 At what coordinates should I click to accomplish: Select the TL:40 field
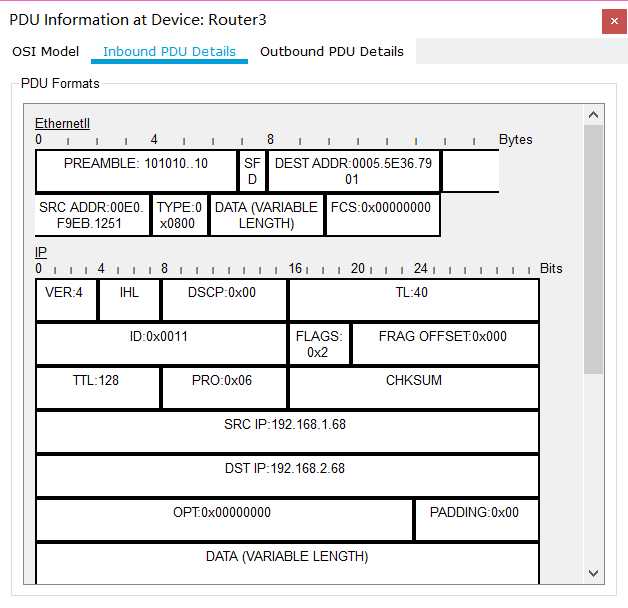click(414, 300)
